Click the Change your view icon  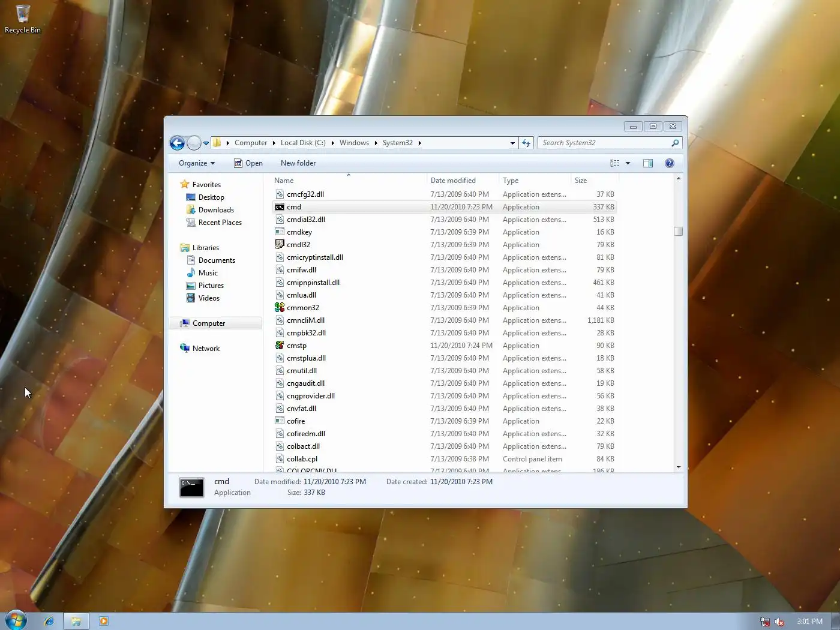(x=614, y=163)
